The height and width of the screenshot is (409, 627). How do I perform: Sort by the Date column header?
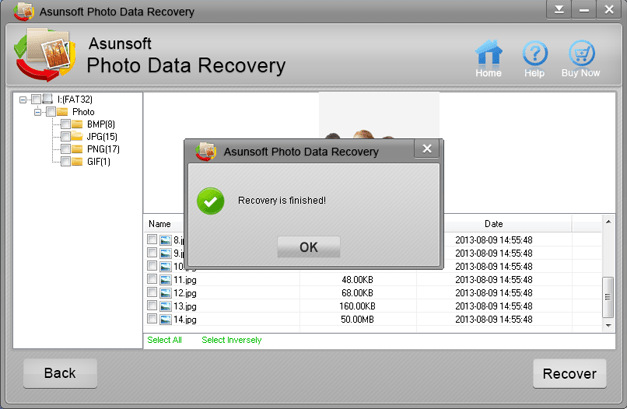pyautogui.click(x=494, y=224)
